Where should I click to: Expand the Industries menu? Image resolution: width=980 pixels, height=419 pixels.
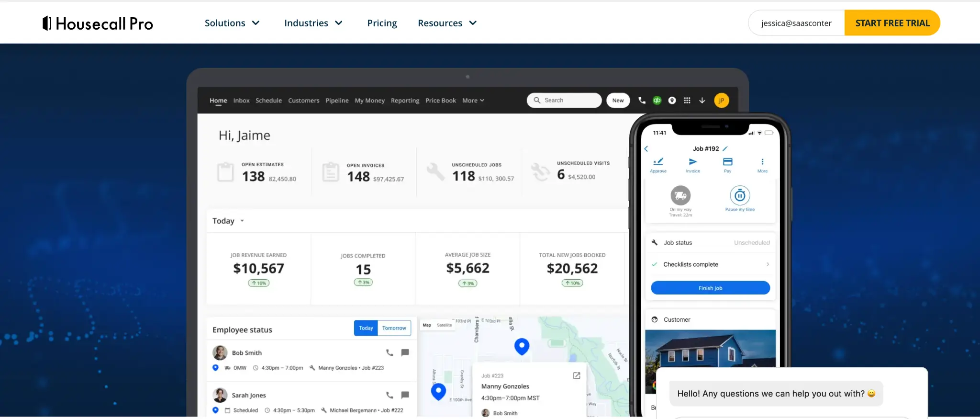pos(313,23)
